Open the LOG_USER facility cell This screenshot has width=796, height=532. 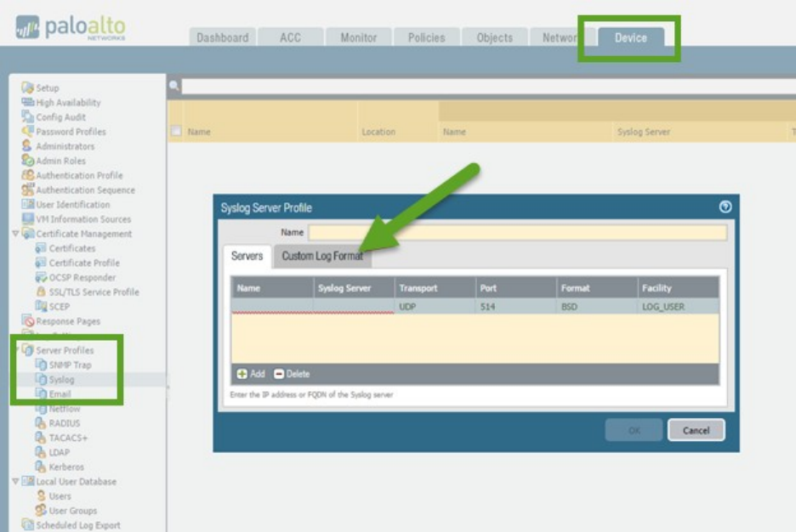pyautogui.click(x=679, y=306)
